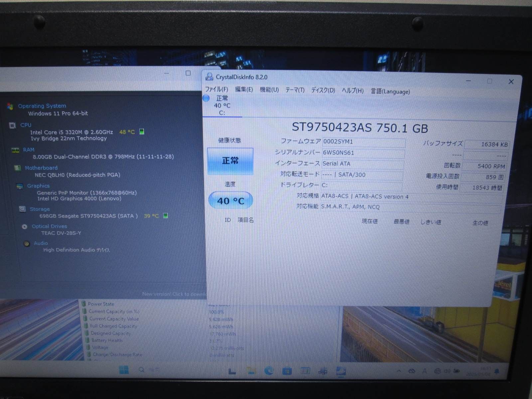Open Microsoft Store from the taskbar

[x=287, y=371]
